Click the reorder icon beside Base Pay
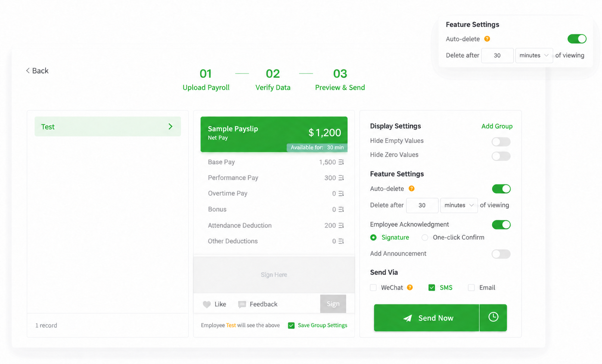Viewport: 602px width, 364px height. point(341,162)
